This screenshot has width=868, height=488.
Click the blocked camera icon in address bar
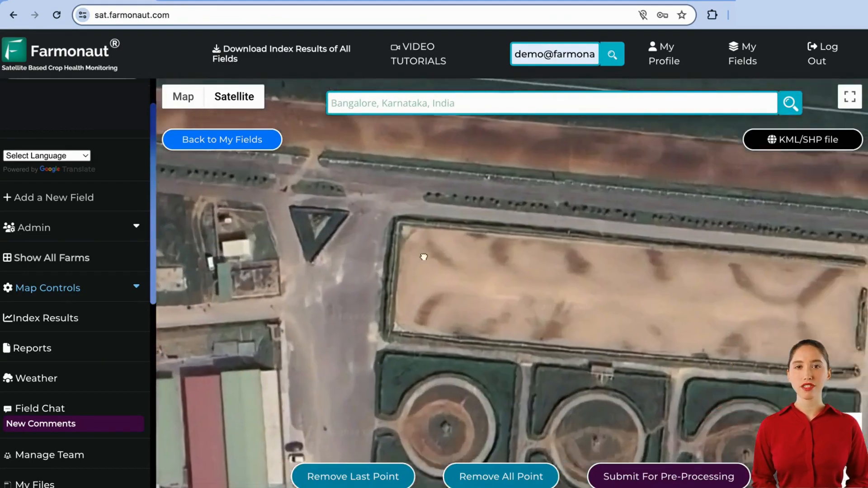643,15
